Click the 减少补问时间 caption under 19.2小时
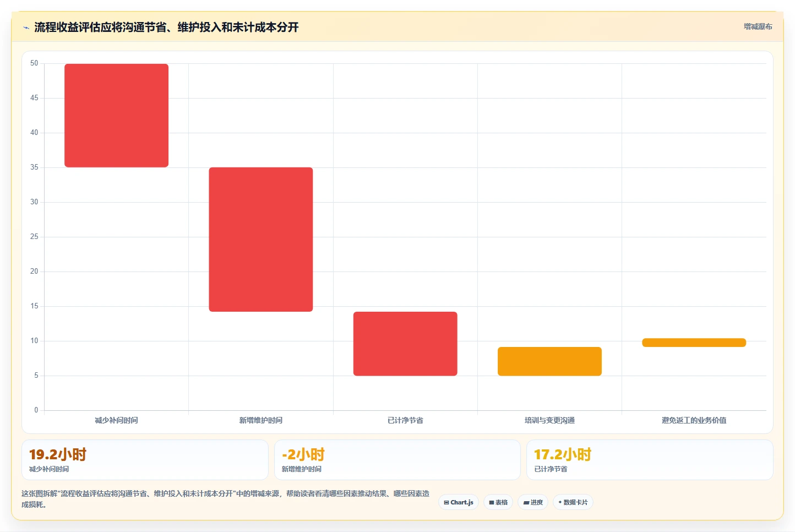The width and height of the screenshot is (795, 532). tap(49, 469)
